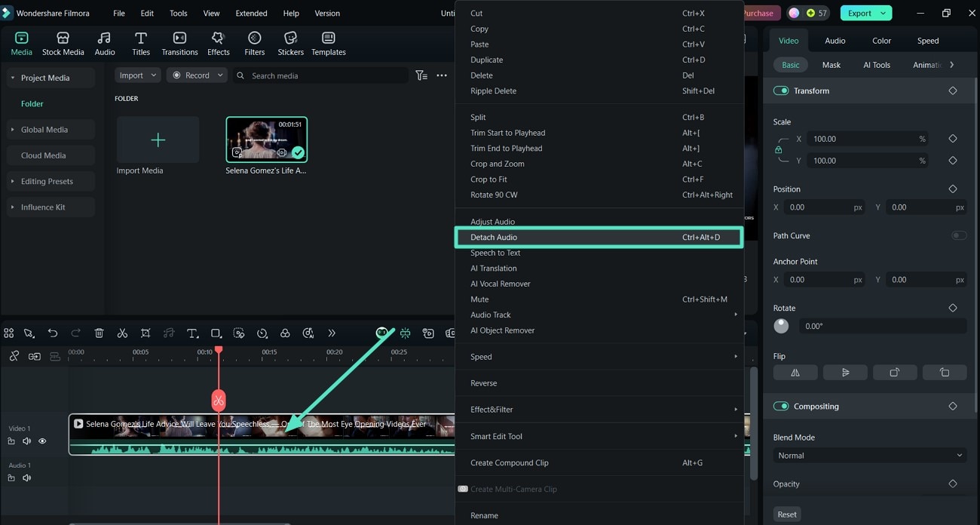Open the Record dropdown
Viewport: 980px width, 525px height.
[x=197, y=75]
